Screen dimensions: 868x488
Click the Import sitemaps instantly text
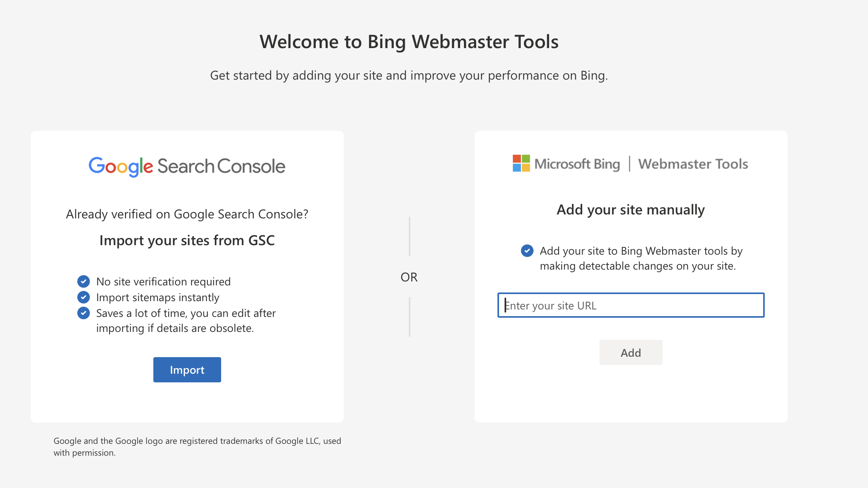157,298
